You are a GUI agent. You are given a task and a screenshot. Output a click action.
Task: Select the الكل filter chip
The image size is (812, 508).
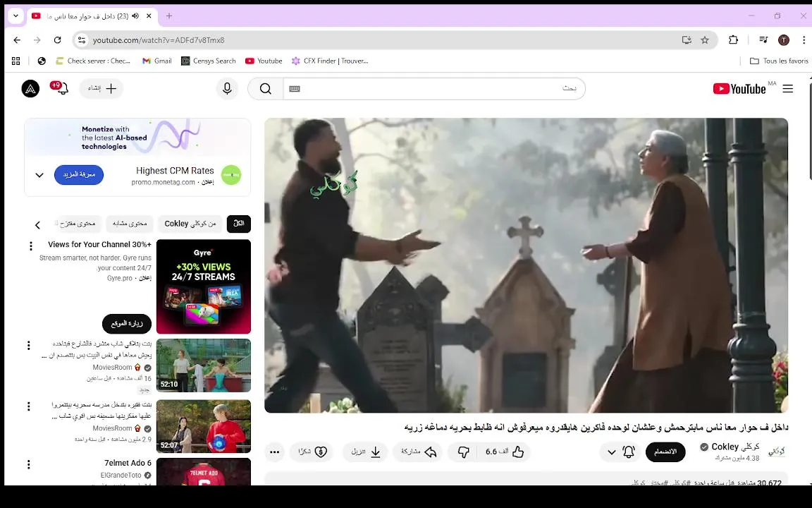pos(239,224)
